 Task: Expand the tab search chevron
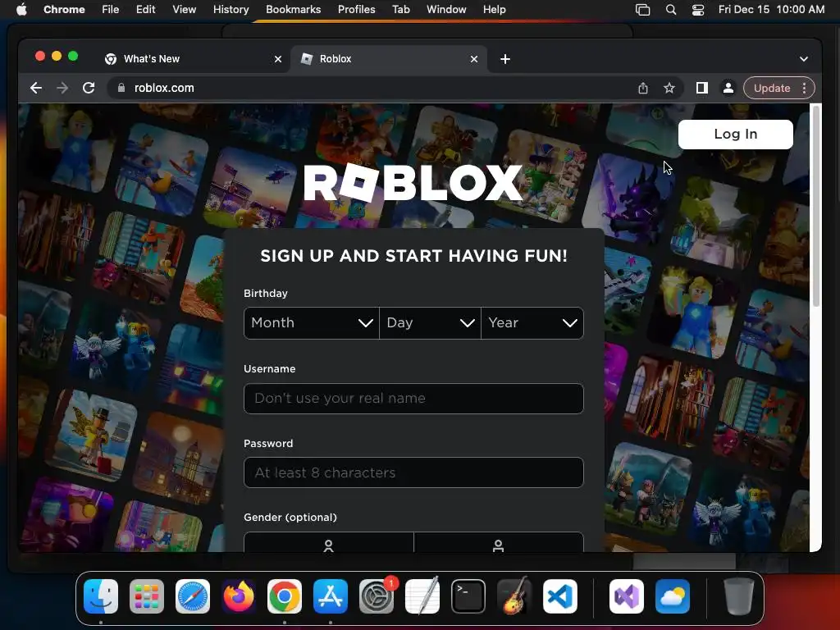click(x=804, y=59)
